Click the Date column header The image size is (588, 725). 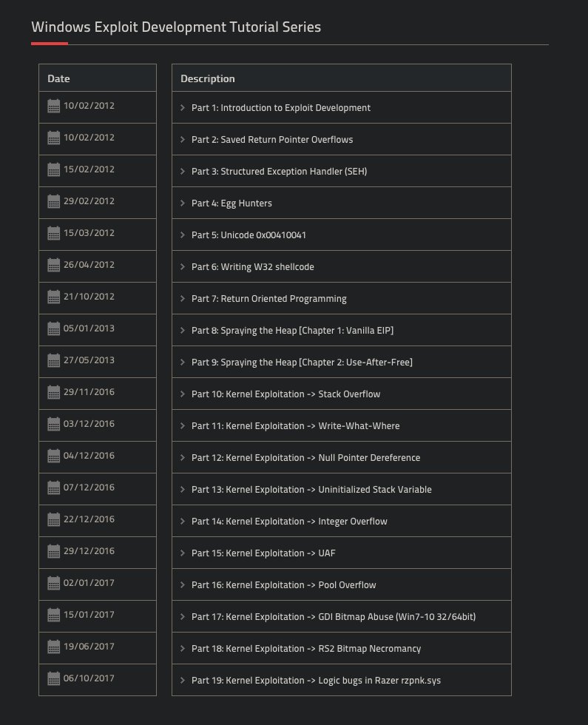point(58,78)
